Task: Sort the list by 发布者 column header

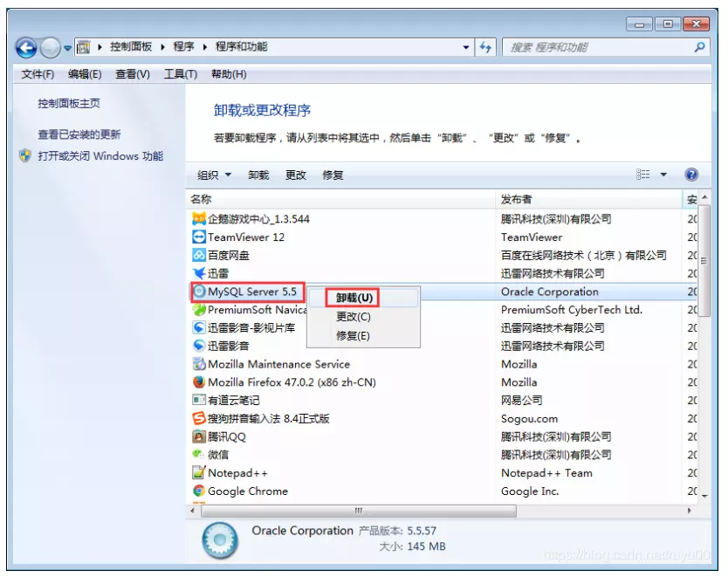Action: (x=588, y=199)
